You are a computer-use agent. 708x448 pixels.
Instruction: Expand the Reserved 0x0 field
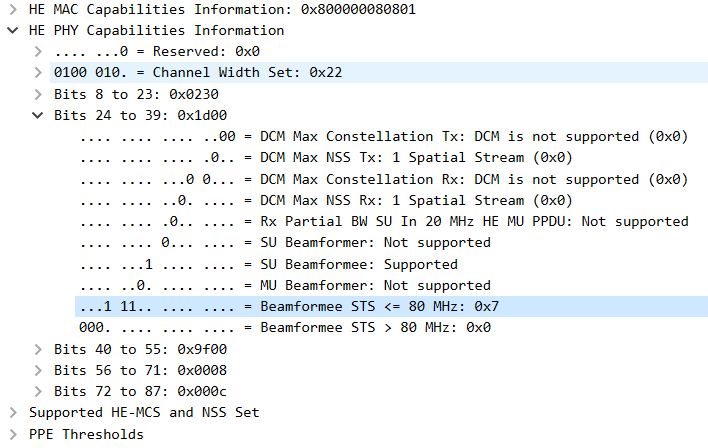(x=38, y=51)
